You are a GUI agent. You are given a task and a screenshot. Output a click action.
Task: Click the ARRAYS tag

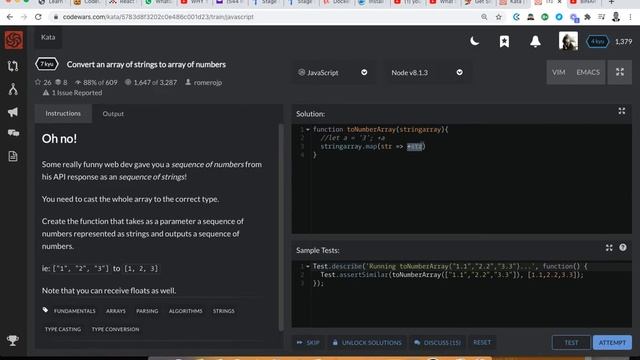[116, 311]
